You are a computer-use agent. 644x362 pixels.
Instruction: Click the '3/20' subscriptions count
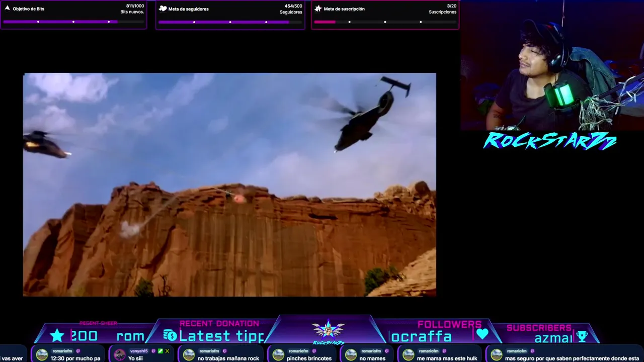(x=452, y=6)
